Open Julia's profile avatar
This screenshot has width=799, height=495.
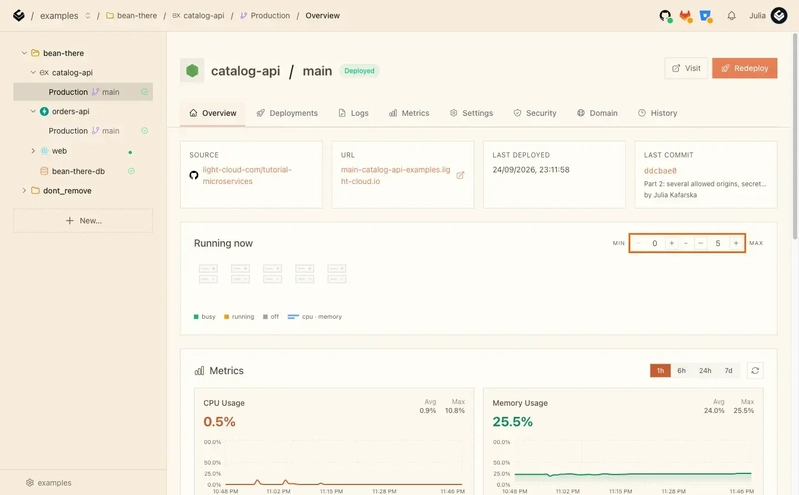[x=779, y=16]
